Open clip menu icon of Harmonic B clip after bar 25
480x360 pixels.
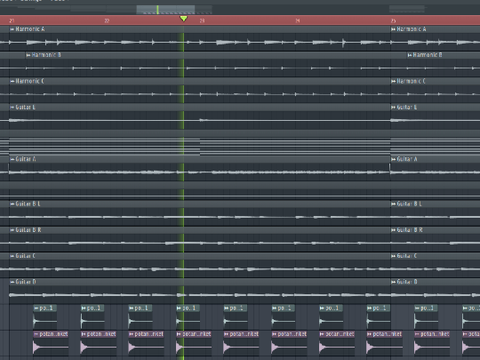[410, 55]
